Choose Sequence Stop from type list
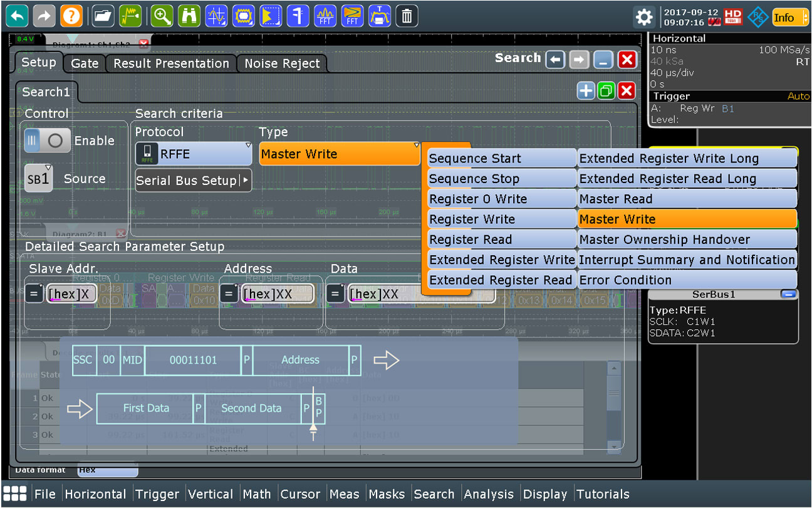Viewport: 812px width, 508px height. (502, 179)
